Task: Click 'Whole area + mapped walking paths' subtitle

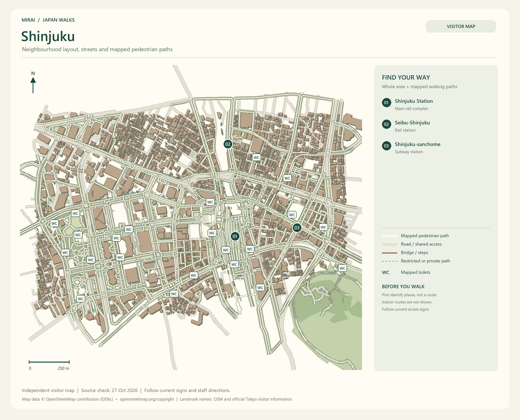Action: point(419,87)
